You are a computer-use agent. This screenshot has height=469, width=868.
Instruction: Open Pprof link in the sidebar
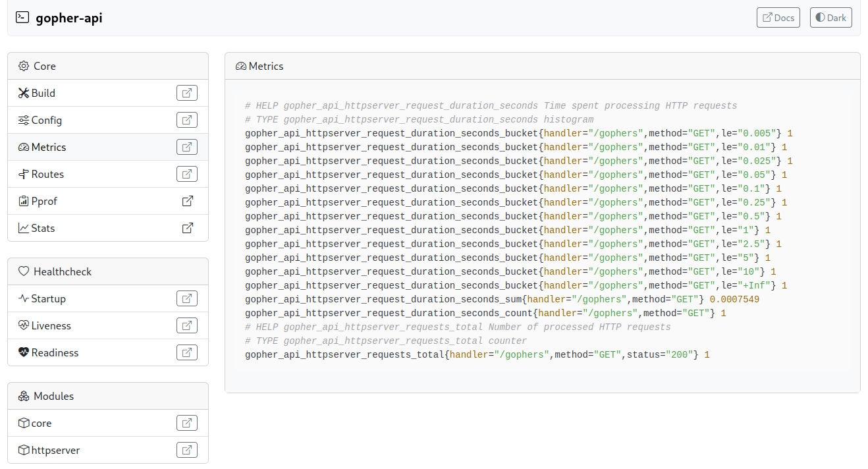point(108,201)
